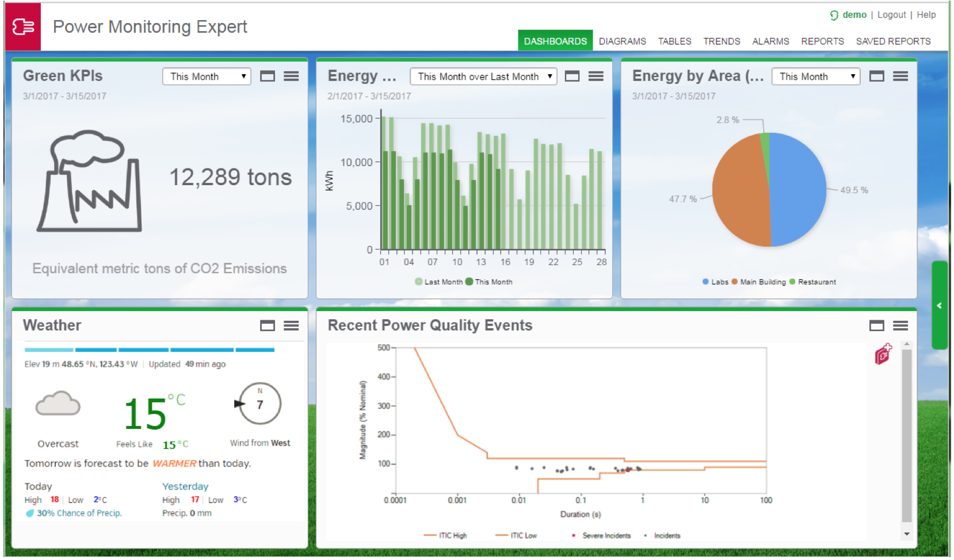The image size is (954, 560).
Task: Click the wind direction compass icon
Action: click(258, 404)
